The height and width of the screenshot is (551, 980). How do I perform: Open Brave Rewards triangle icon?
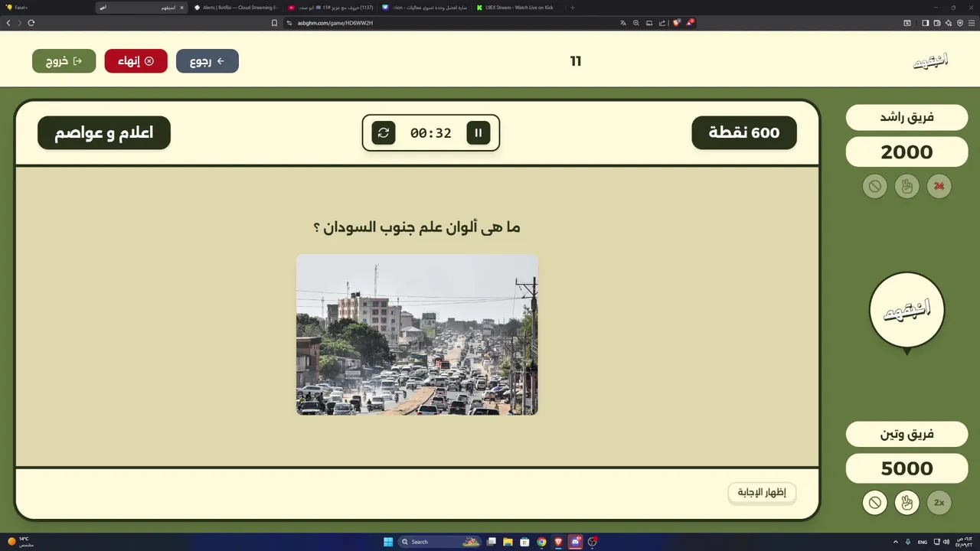[x=689, y=23]
